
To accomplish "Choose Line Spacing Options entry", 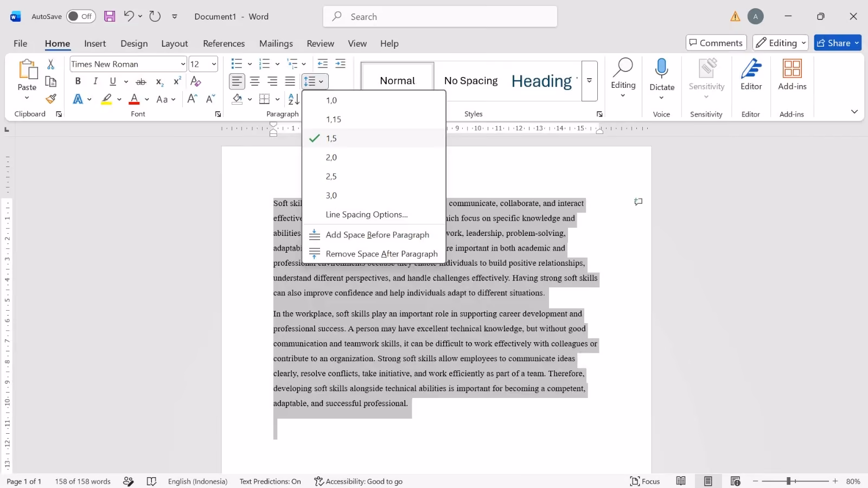I will 374,214.
